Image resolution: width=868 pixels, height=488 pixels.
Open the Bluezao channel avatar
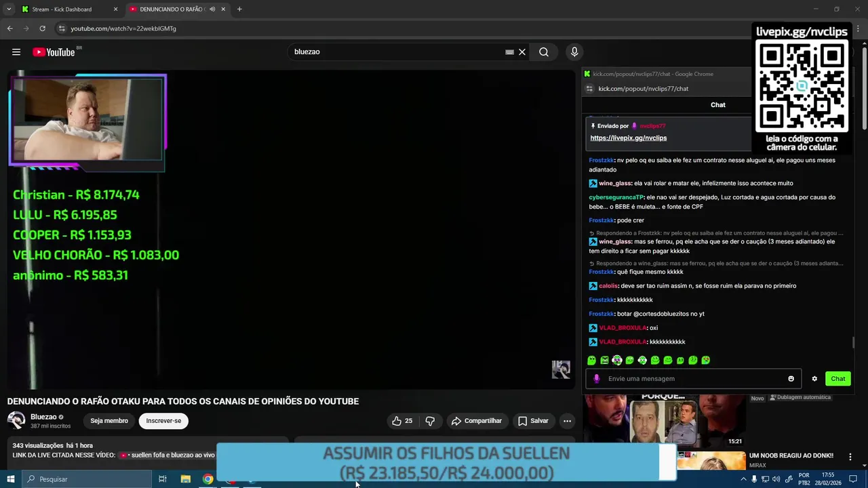tap(16, 421)
